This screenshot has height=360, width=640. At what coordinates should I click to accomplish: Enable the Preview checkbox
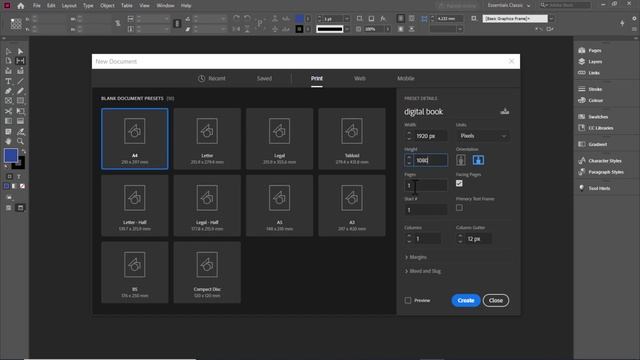pyautogui.click(x=408, y=300)
